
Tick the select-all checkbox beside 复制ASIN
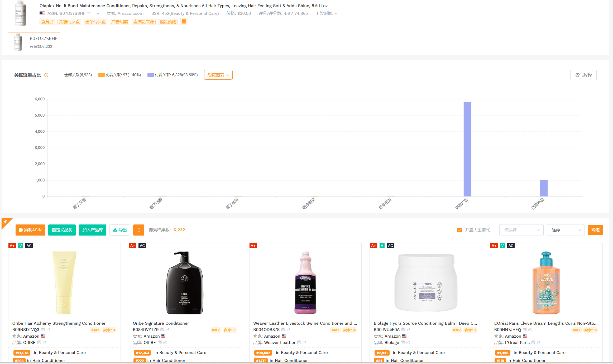coord(10,230)
